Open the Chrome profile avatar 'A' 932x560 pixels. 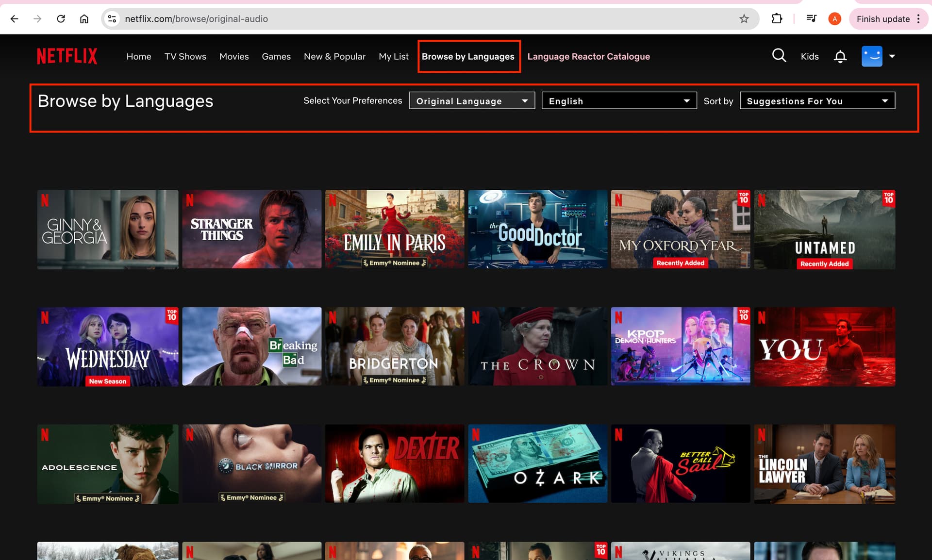coord(834,19)
